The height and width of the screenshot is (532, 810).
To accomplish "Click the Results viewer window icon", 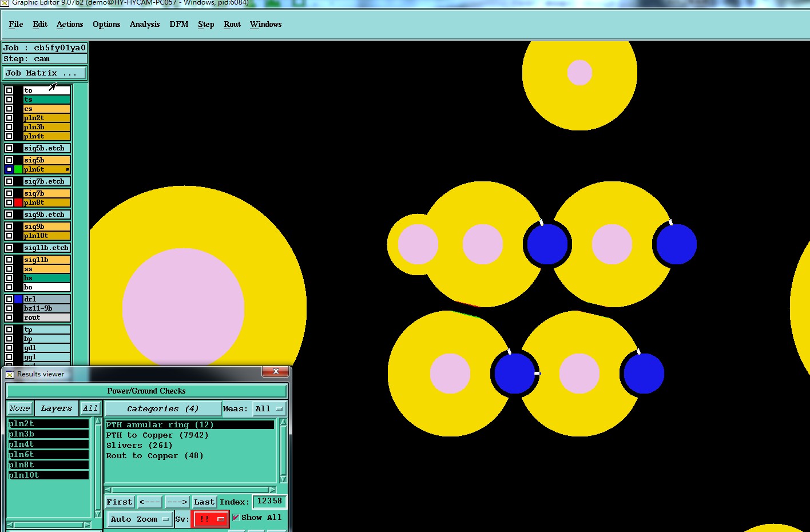I will point(10,374).
